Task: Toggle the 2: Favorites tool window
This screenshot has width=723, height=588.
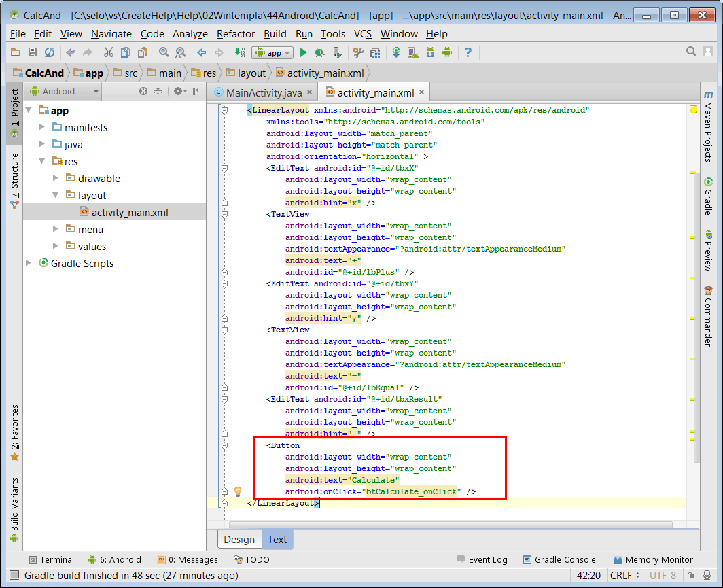Action: point(14,432)
